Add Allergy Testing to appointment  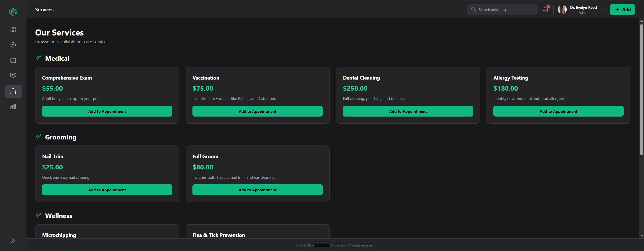(x=558, y=111)
